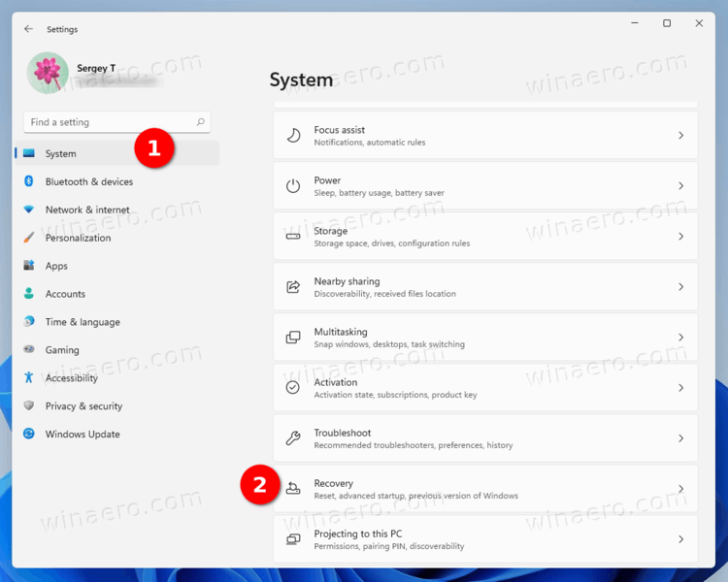Open Nearby sharing via chevron arrow
Viewport: 728px width, 582px height.
point(681,287)
